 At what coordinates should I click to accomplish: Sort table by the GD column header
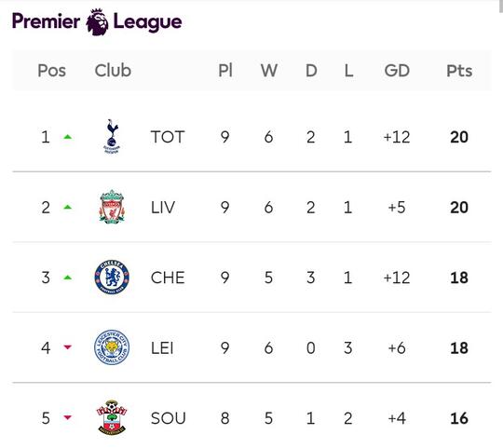[x=397, y=71]
